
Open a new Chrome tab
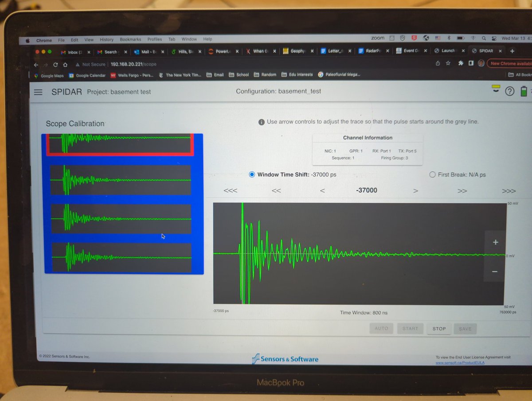pos(512,51)
